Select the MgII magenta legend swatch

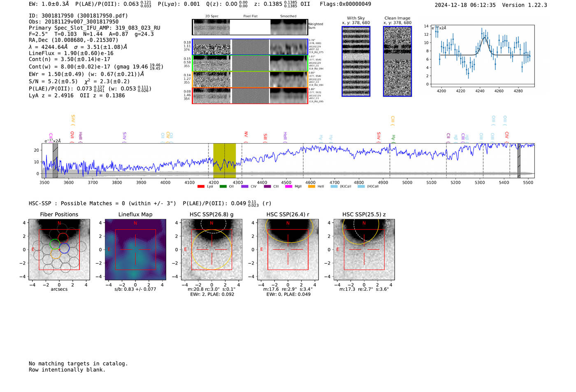pyautogui.click(x=288, y=187)
